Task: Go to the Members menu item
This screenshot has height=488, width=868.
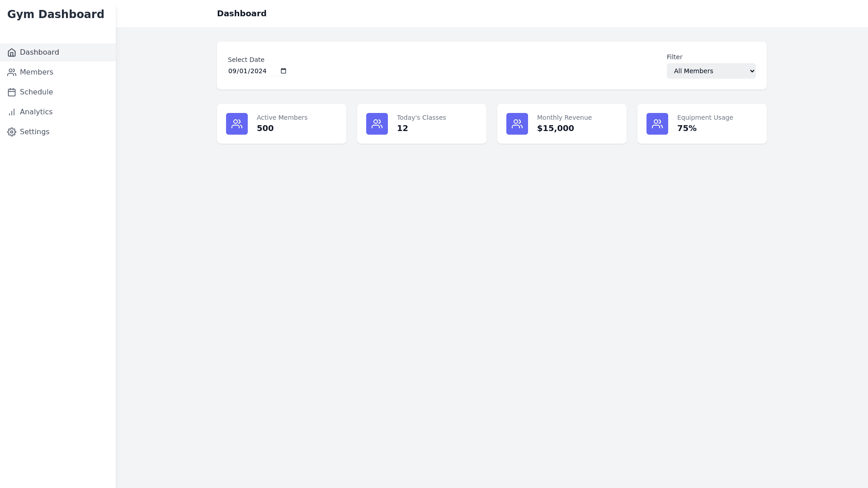Action: click(36, 72)
